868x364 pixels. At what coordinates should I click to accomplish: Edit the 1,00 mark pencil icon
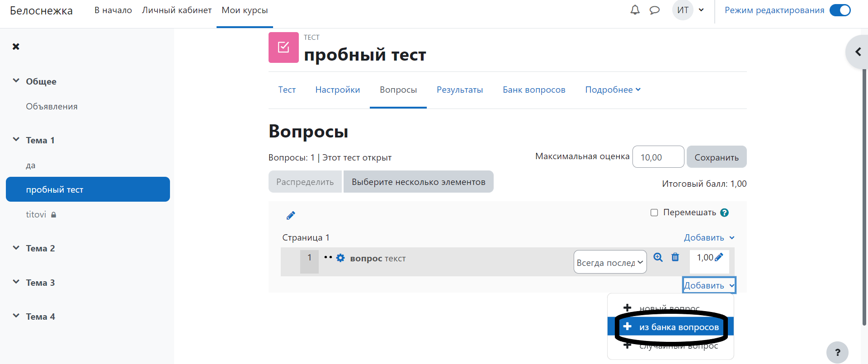click(x=719, y=257)
